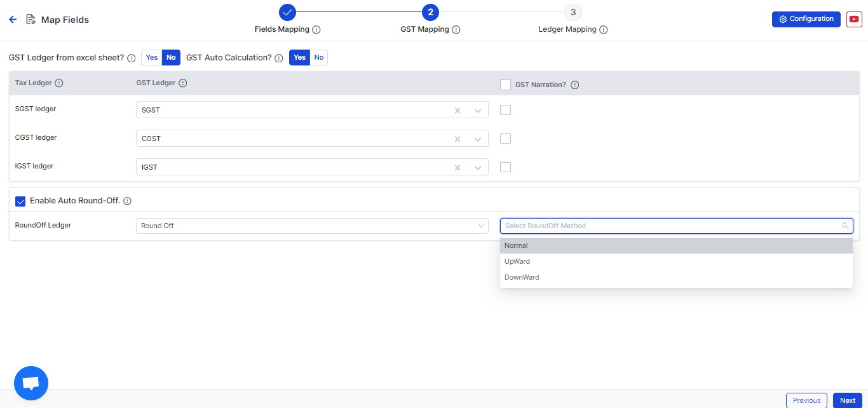868x408 pixels.
Task: Tick the narration checkbox for SGST ledger
Action: click(506, 110)
